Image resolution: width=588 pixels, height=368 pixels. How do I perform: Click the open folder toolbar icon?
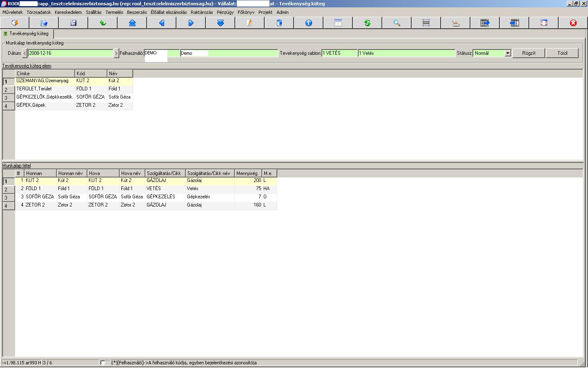[x=44, y=23]
